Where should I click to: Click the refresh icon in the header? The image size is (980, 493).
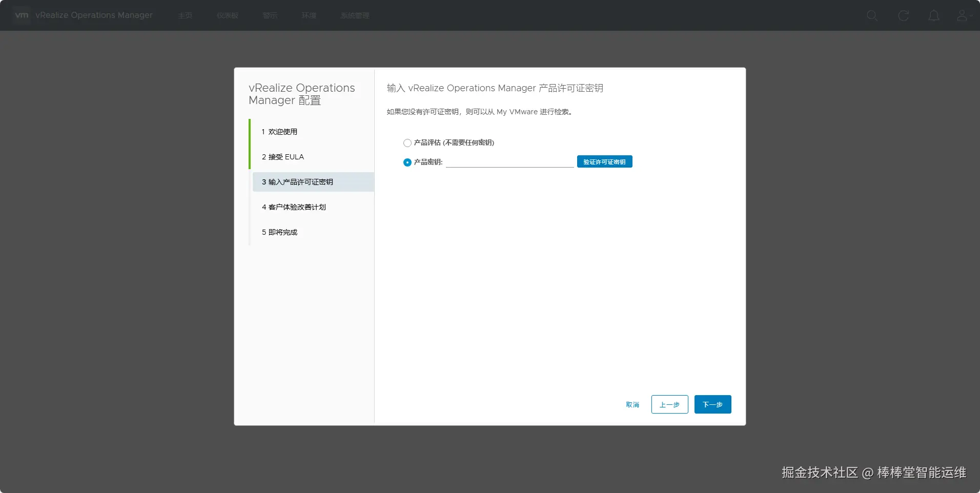[x=903, y=16]
